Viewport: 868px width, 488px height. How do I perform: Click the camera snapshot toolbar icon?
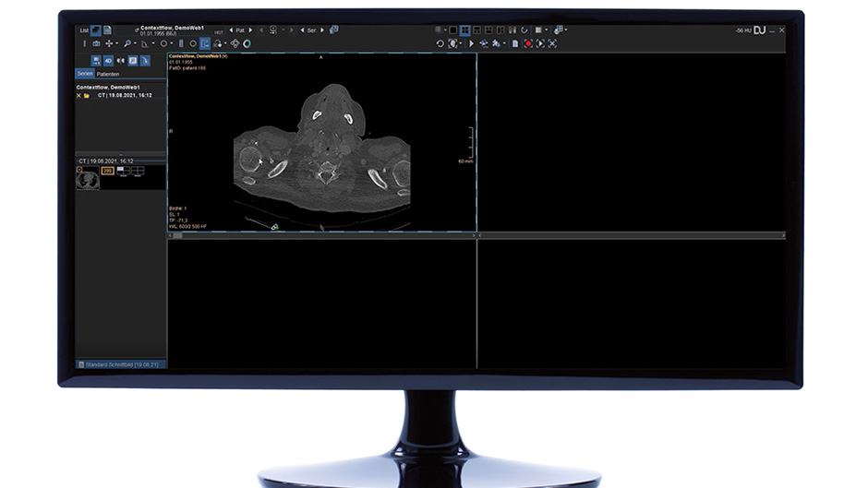pyautogui.click(x=96, y=43)
